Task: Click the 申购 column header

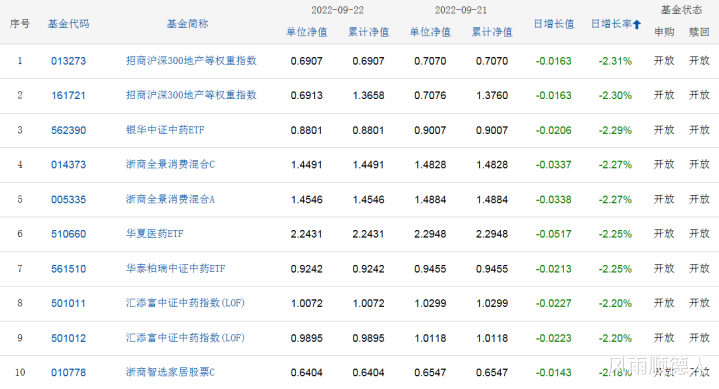Action: pyautogui.click(x=664, y=32)
